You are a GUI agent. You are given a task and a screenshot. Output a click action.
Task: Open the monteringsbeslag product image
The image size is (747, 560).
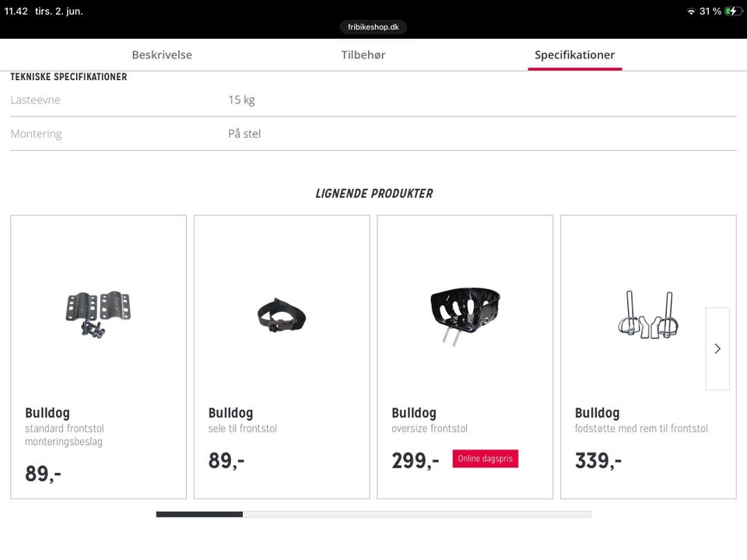(x=98, y=315)
